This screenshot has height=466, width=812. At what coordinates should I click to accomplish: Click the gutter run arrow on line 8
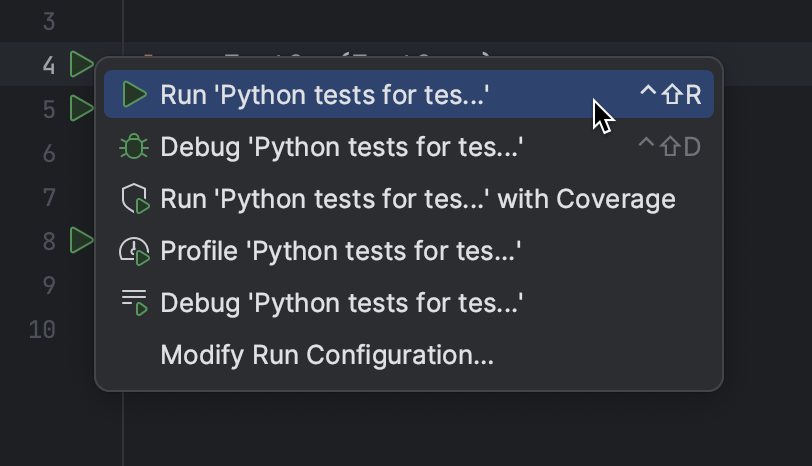(81, 240)
